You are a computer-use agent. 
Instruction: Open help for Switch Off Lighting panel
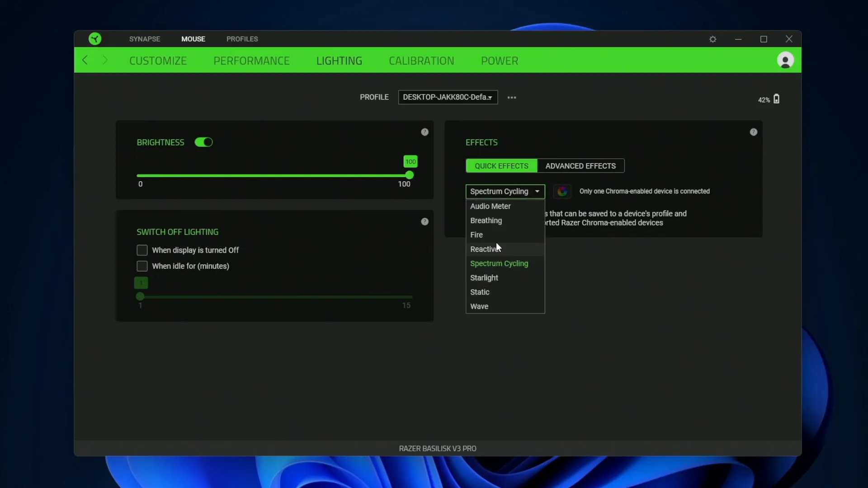(x=425, y=221)
